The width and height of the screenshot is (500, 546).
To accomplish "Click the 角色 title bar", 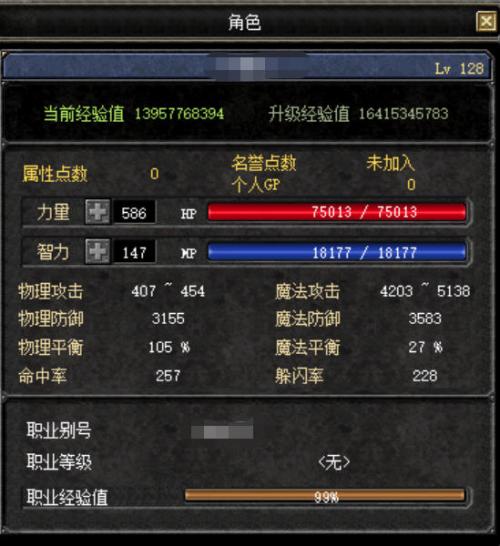I will point(244,22).
